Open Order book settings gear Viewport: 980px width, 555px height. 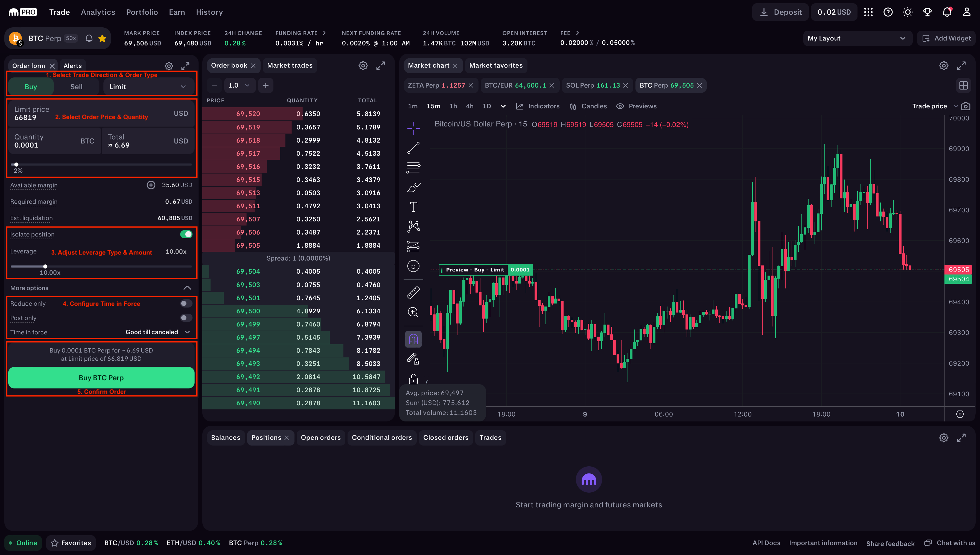coord(363,66)
